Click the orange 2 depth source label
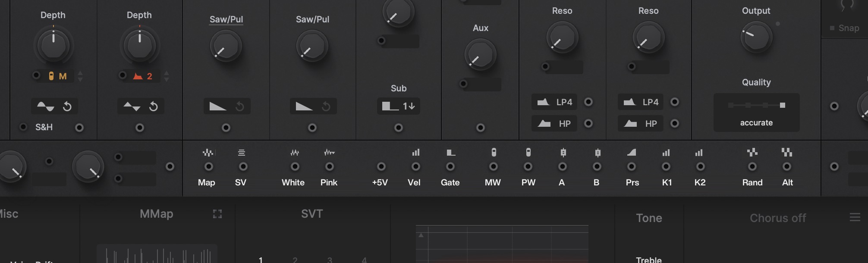 coord(143,76)
